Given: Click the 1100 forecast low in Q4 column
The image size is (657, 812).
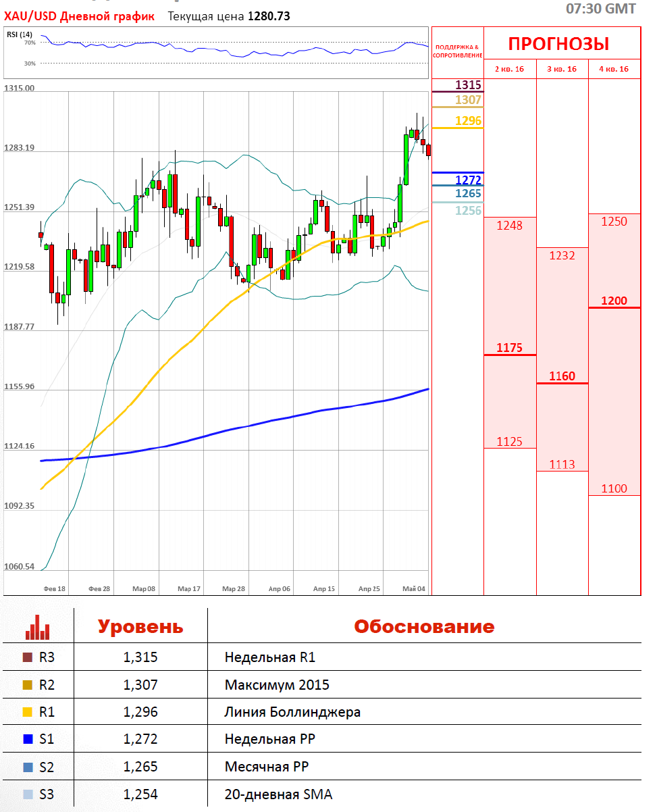Looking at the screenshot, I should pos(614,488).
